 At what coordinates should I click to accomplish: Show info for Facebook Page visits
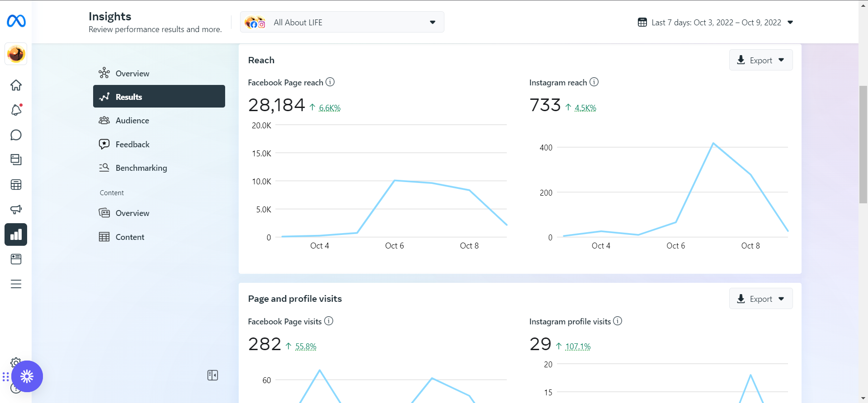329,321
